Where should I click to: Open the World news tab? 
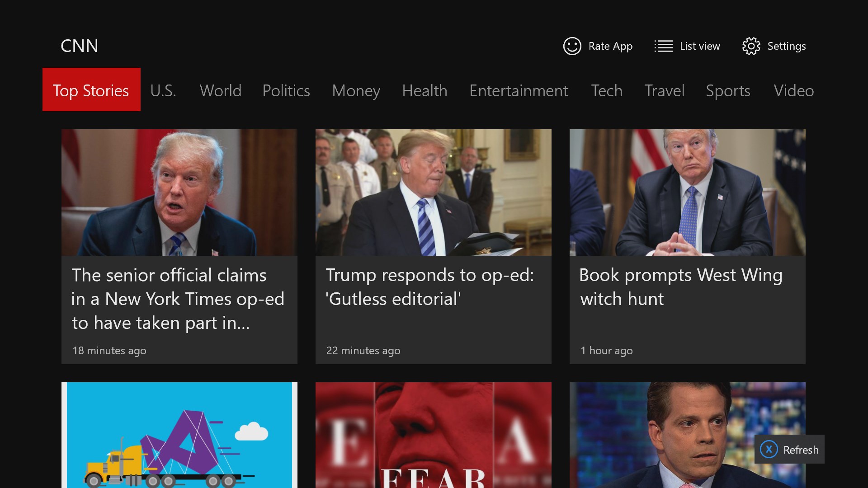point(221,91)
